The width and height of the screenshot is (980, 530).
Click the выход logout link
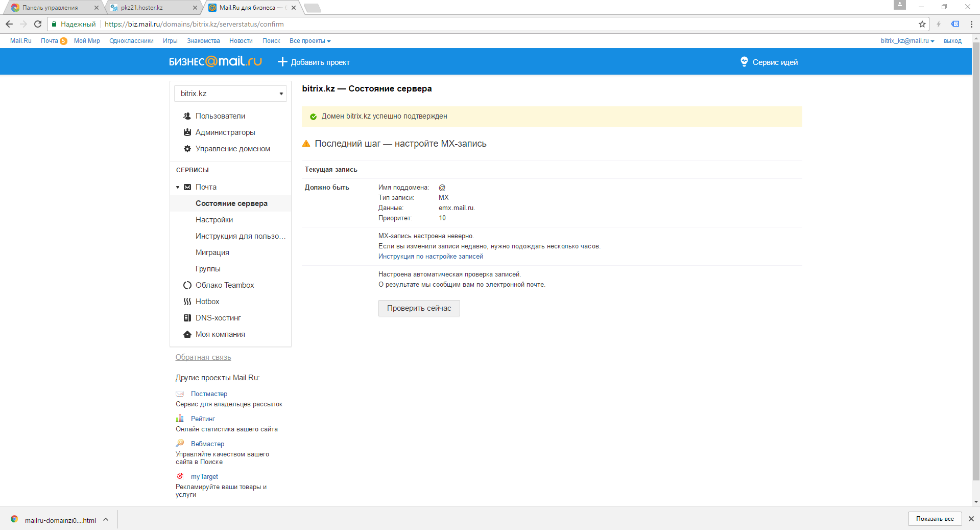(952, 41)
